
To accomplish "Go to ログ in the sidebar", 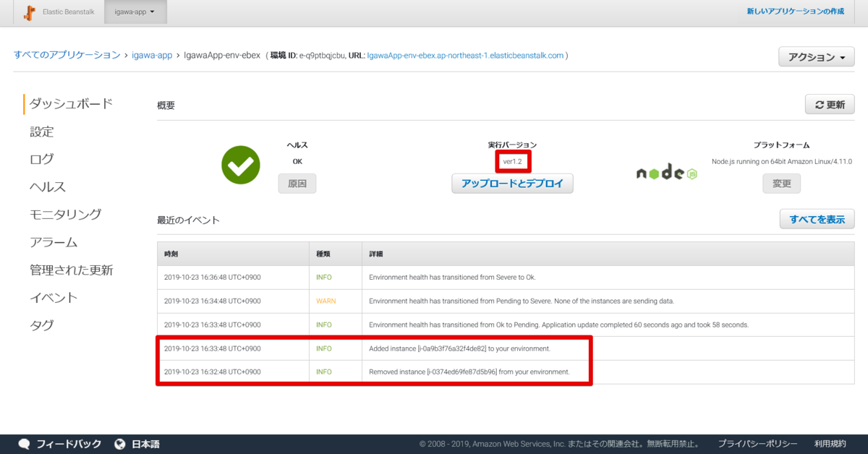I will [41, 159].
